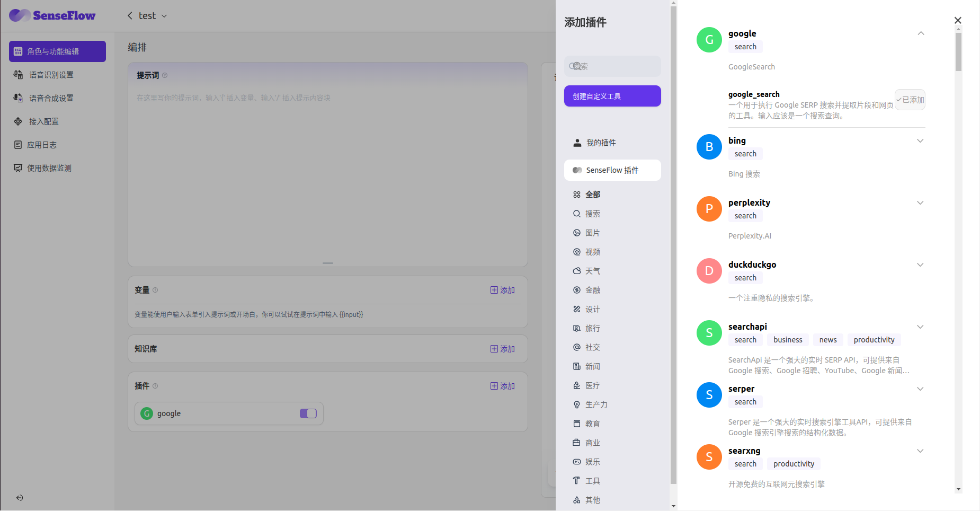This screenshot has height=511, width=980.
Task: Filter plugins by 新闻 category
Action: point(587,366)
